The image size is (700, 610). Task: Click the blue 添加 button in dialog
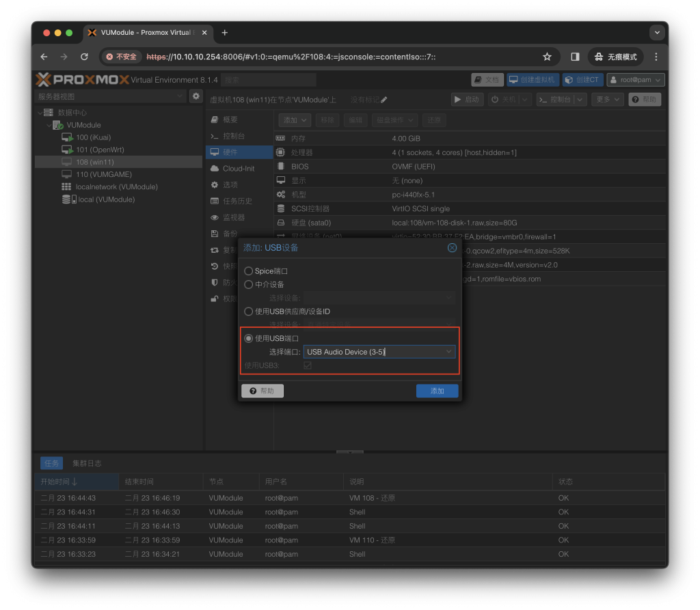[437, 391]
